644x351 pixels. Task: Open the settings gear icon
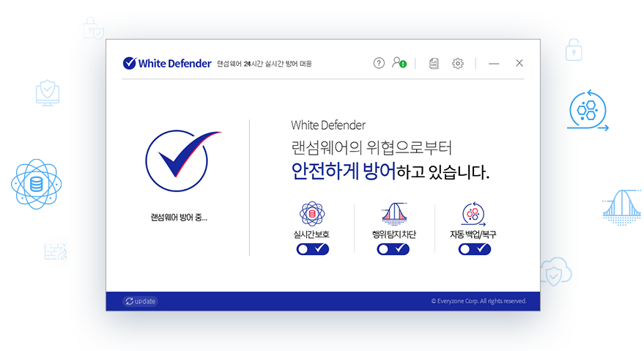tap(457, 63)
